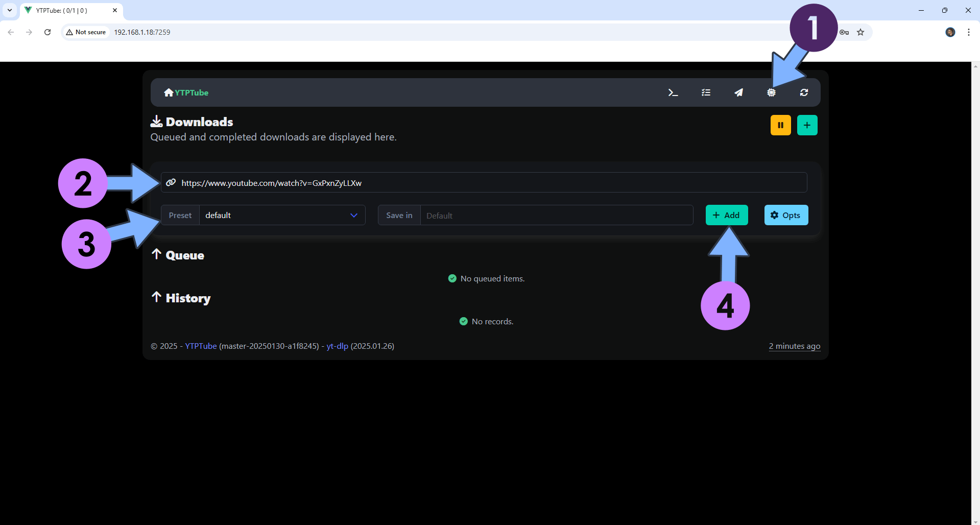980x525 pixels.
Task: Click the link icon beside URL field
Action: pos(171,182)
